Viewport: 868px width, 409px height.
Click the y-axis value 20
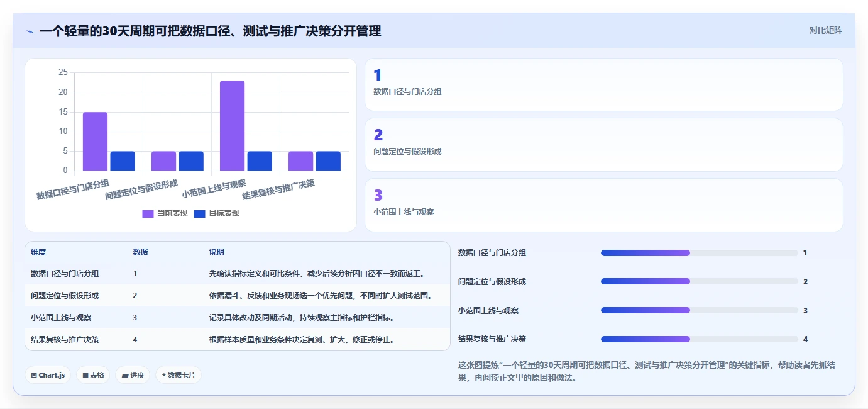[63, 92]
